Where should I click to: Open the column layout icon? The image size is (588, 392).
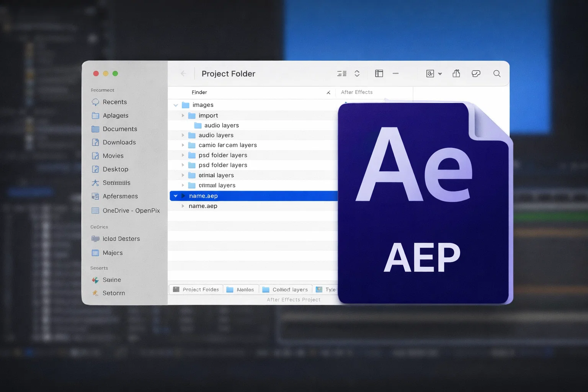(x=379, y=73)
